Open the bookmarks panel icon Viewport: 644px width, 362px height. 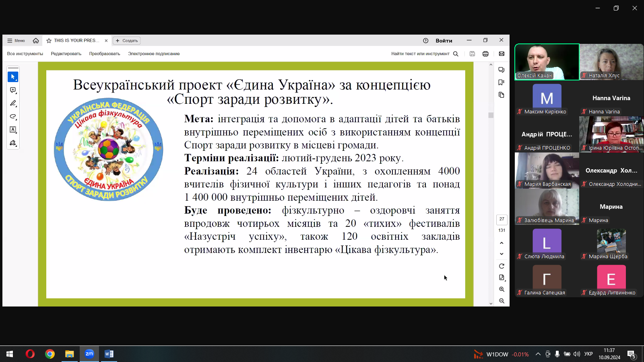[501, 82]
